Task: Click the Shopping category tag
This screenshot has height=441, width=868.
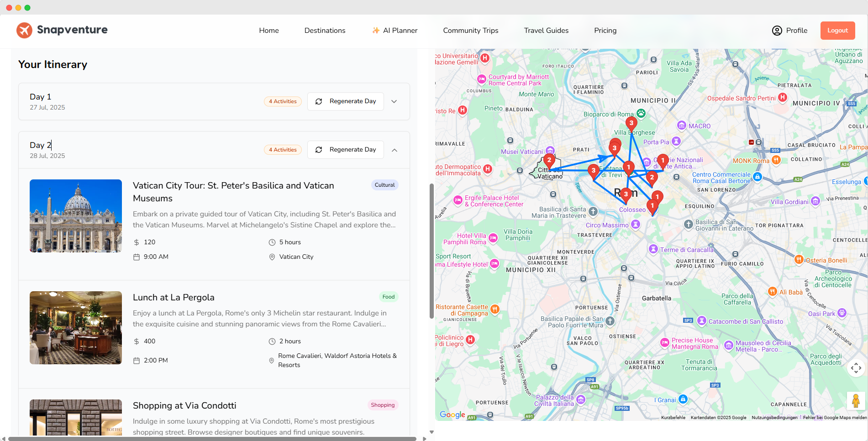Action: coord(383,405)
